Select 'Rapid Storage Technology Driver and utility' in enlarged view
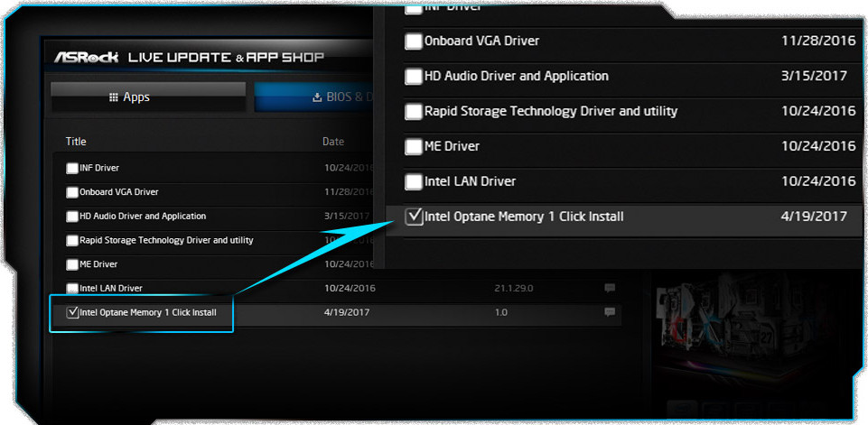This screenshot has height=425, width=868. point(551,111)
